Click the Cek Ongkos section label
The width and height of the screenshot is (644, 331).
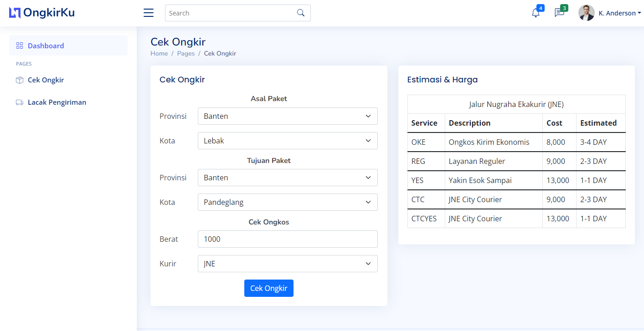pyautogui.click(x=269, y=222)
